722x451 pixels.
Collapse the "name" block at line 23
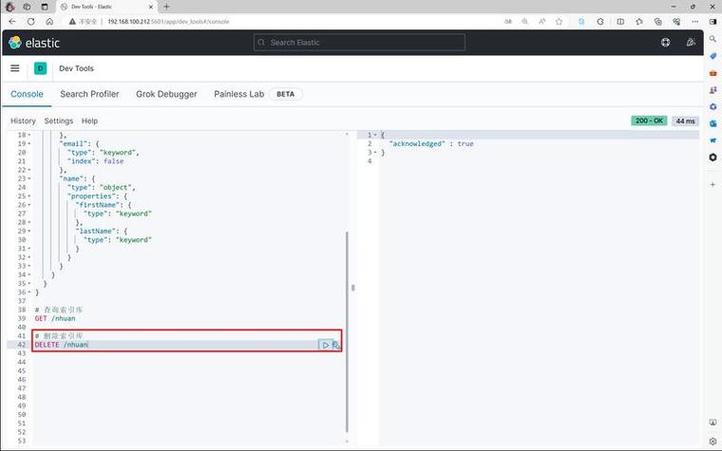pos(29,179)
